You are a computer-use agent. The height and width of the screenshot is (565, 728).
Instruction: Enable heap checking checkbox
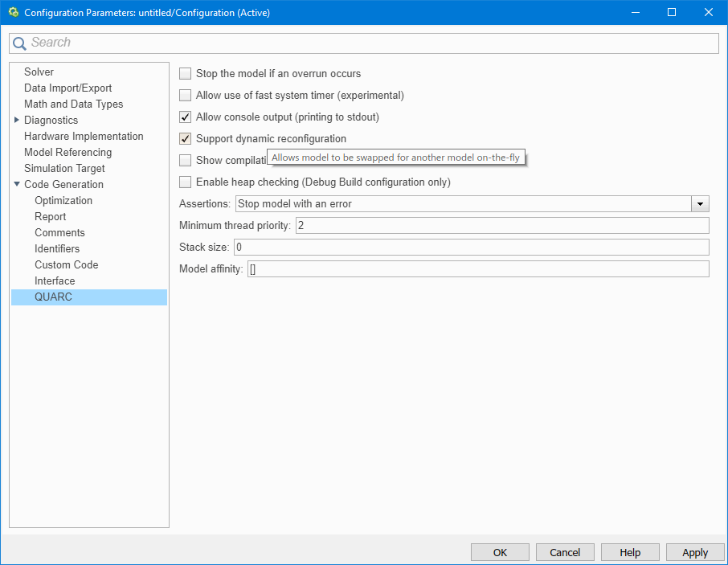[186, 182]
